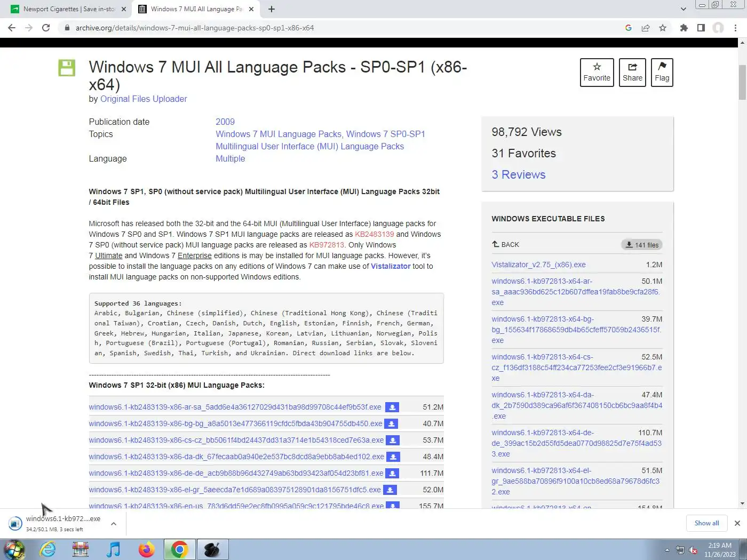747x560 pixels.
Task: Open the x64-de-de kb972813 file link
Action: point(576,443)
